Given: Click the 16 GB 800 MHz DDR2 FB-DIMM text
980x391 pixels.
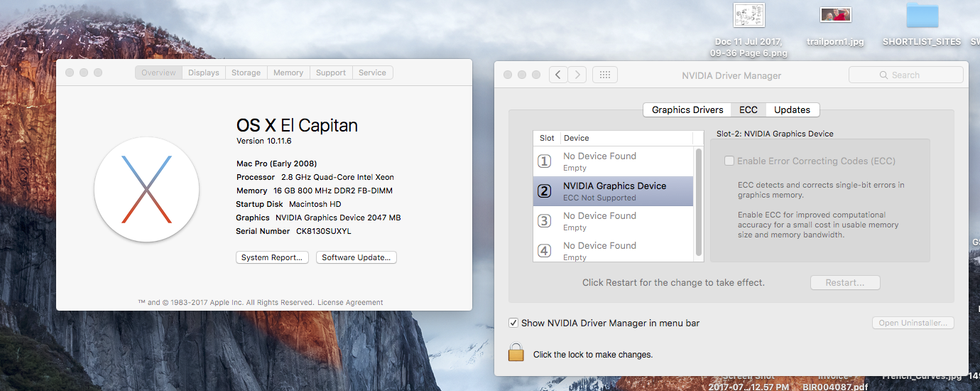Looking at the screenshot, I should coord(333,191).
